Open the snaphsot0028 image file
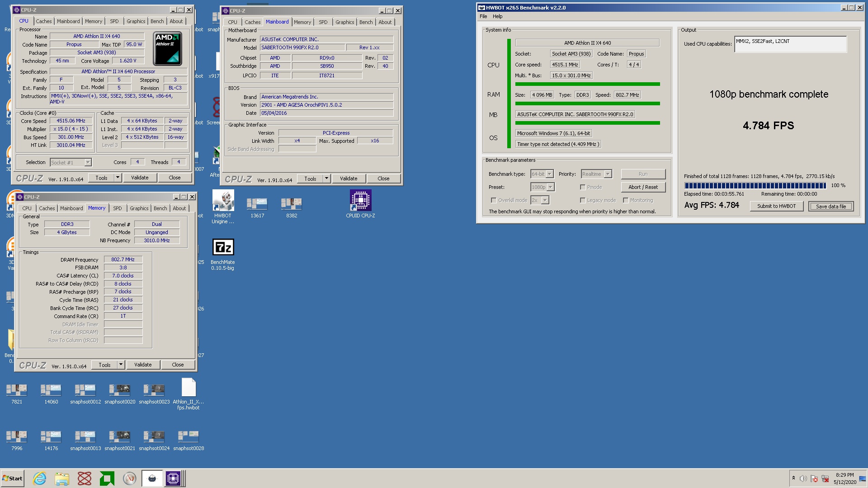The height and width of the screenshot is (488, 868). tap(189, 441)
